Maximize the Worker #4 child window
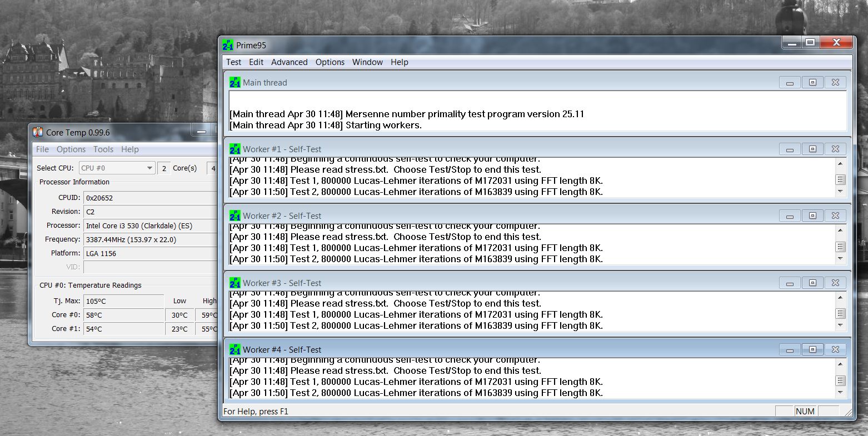Viewport: 868px width, 436px height. [812, 349]
